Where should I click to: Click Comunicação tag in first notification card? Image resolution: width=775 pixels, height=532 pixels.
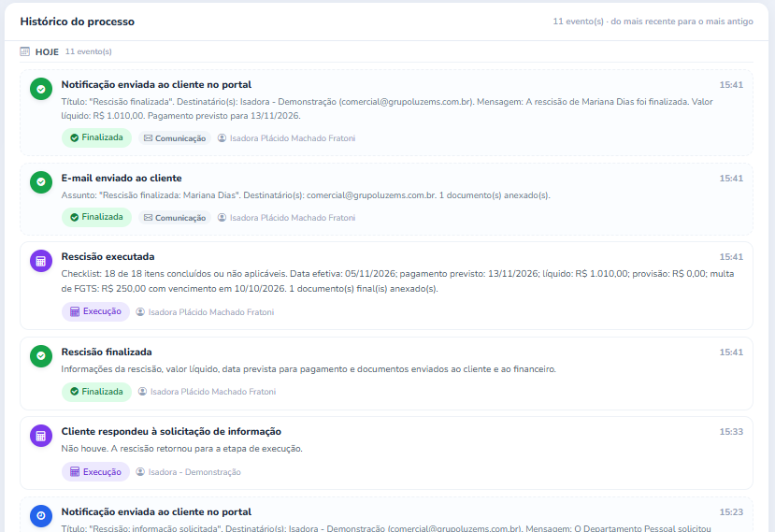(175, 138)
